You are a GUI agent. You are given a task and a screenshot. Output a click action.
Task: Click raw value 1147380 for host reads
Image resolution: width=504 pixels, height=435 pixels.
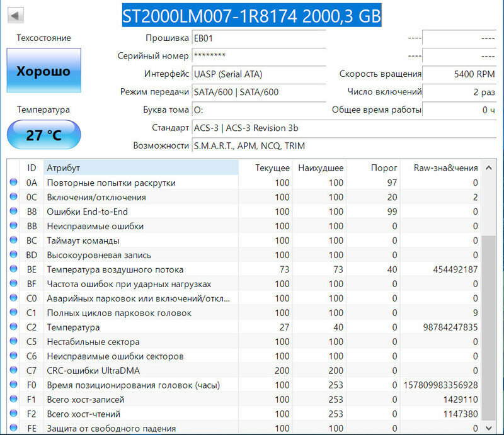[461, 414]
